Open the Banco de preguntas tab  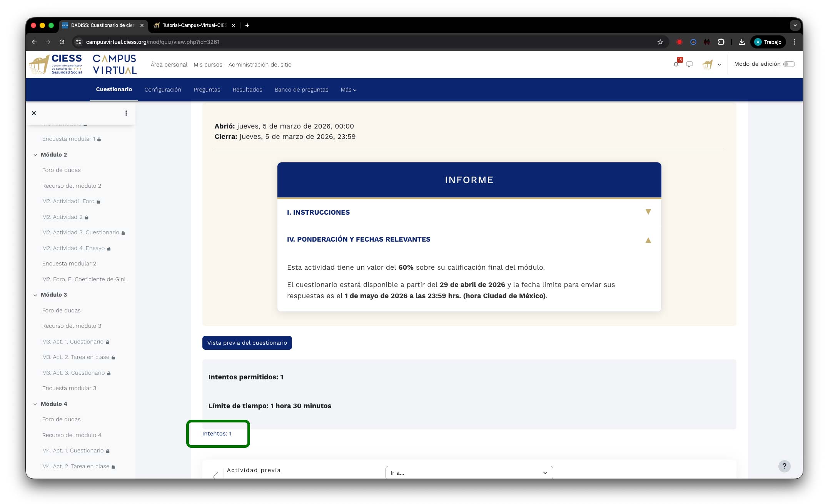(301, 90)
